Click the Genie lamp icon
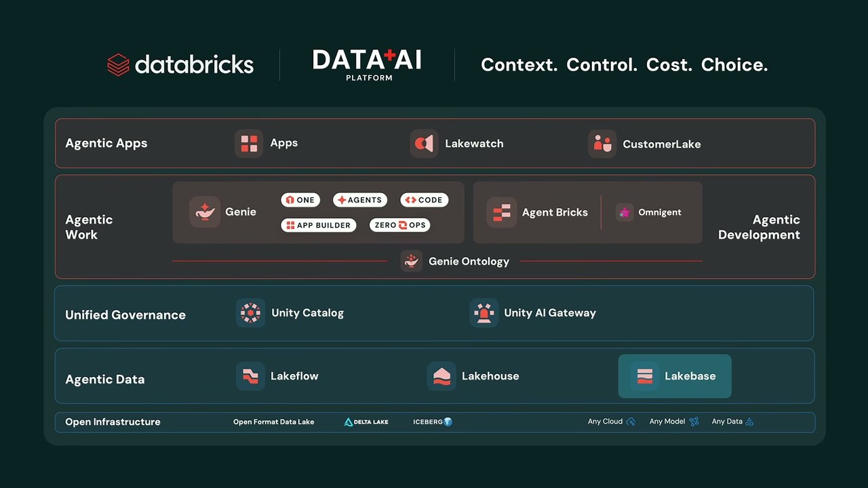 205,212
